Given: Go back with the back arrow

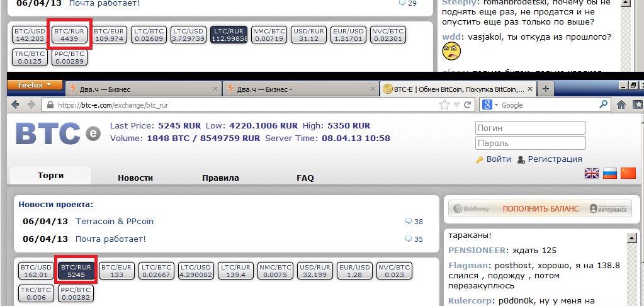Looking at the screenshot, I should [16, 105].
